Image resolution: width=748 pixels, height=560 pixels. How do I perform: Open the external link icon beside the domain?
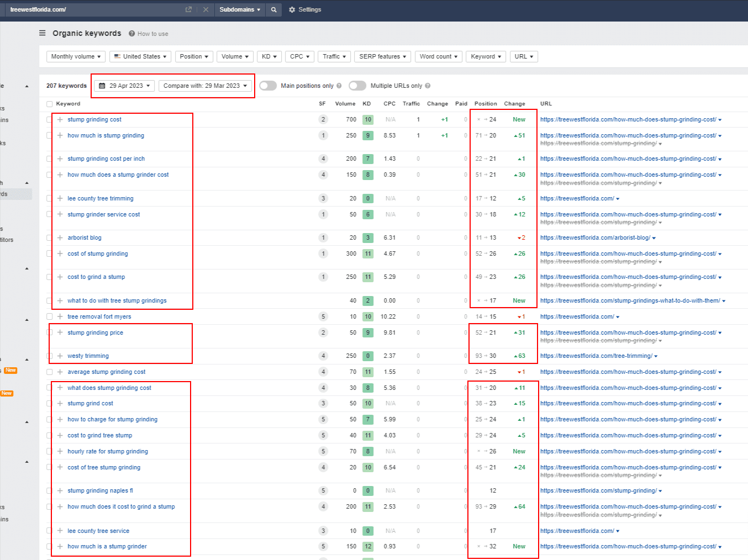point(188,9)
